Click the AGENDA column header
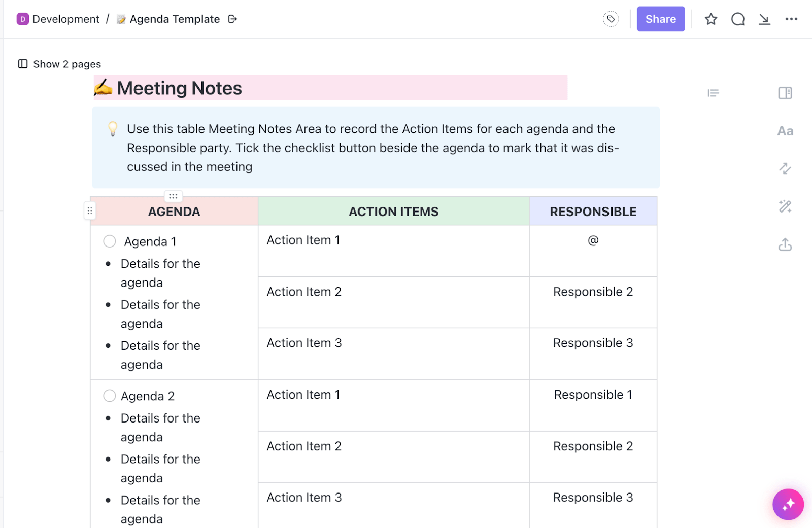Viewport: 812px width, 528px height. click(174, 212)
